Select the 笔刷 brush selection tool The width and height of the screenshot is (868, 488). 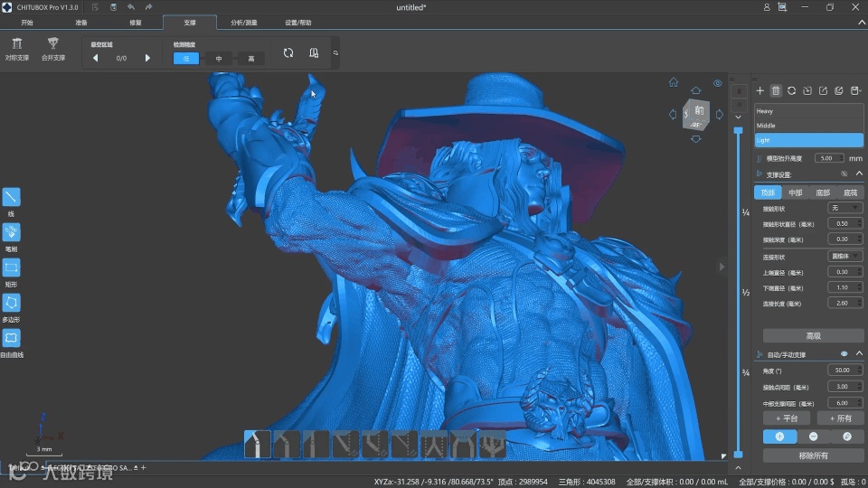tap(11, 232)
